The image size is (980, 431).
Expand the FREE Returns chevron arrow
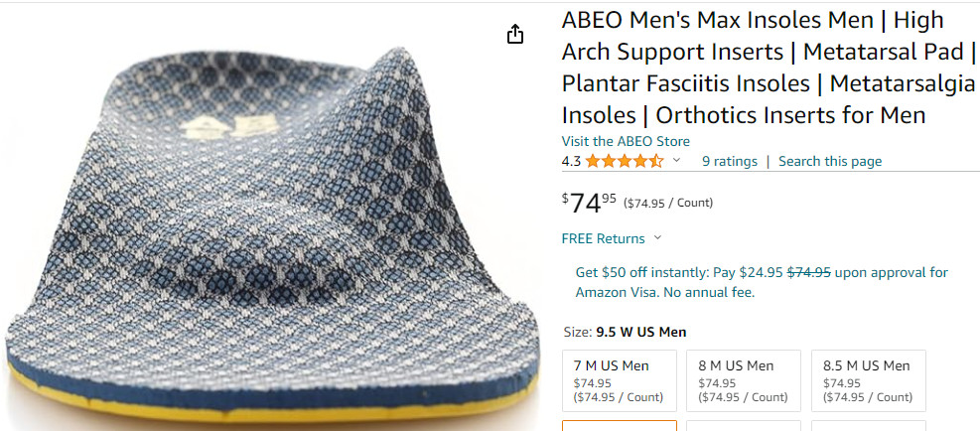pos(657,238)
